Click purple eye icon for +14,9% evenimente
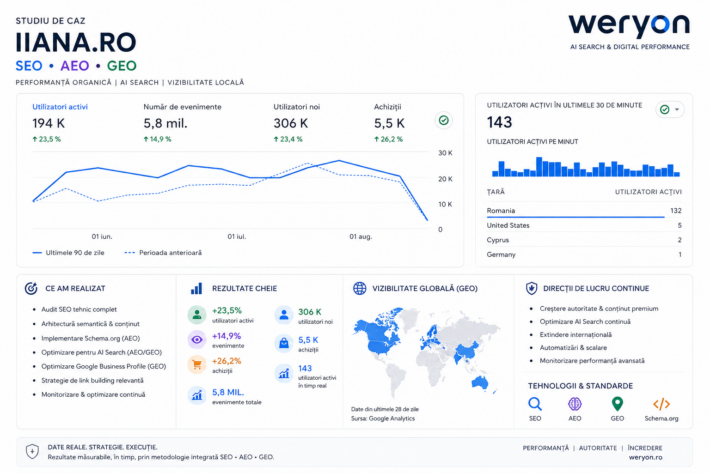The width and height of the screenshot is (710, 473). tap(197, 339)
